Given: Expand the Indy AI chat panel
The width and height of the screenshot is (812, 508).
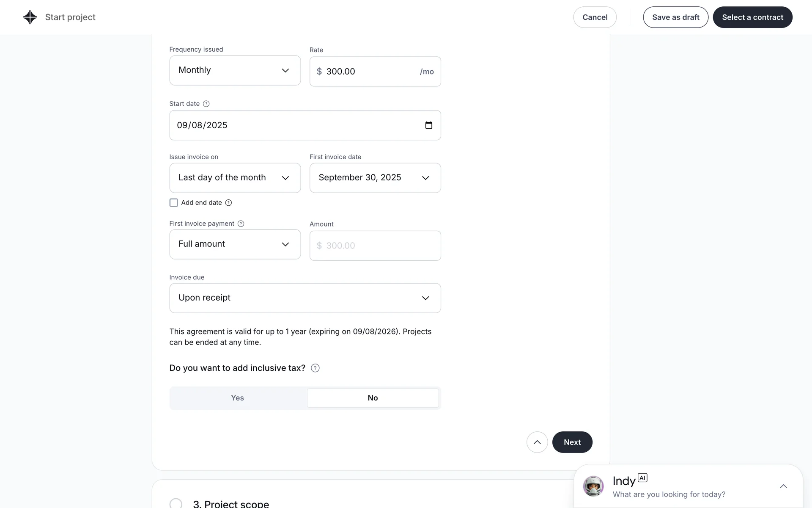Looking at the screenshot, I should coord(783,486).
